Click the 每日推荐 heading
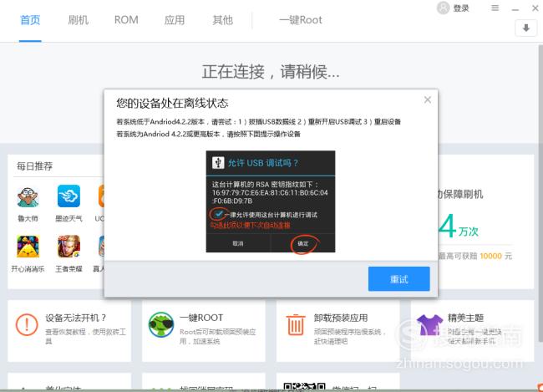 pos(34,166)
